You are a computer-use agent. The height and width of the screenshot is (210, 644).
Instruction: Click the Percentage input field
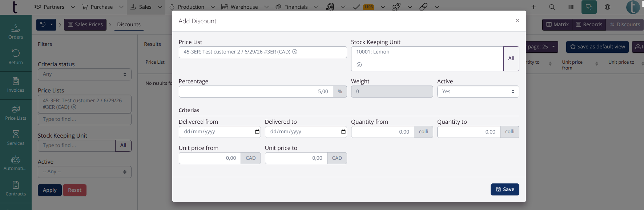256,92
